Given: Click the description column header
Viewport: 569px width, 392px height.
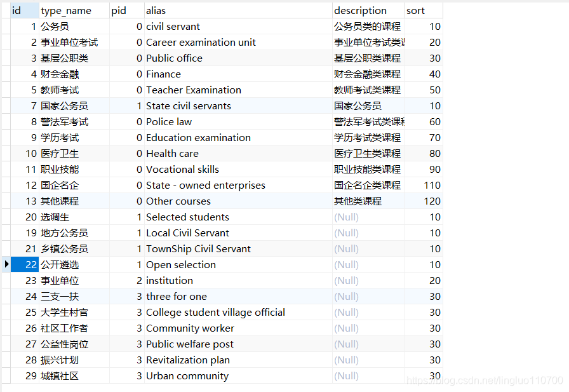Looking at the screenshot, I should [368, 11].
